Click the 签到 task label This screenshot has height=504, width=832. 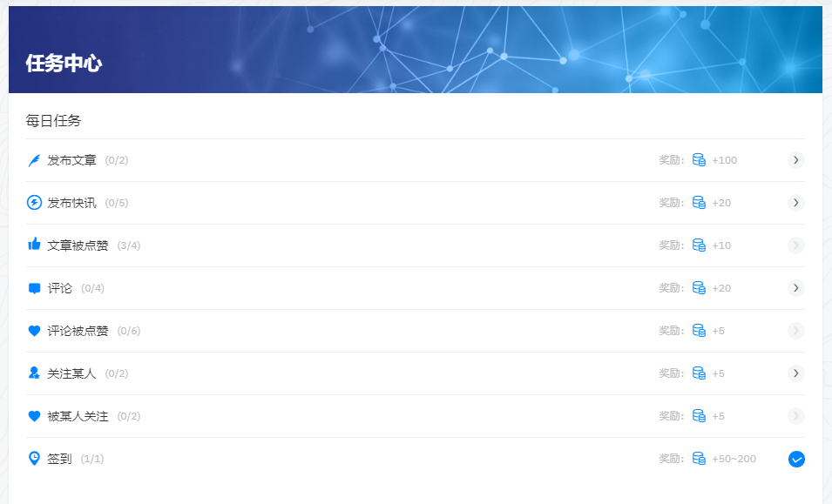(59, 459)
